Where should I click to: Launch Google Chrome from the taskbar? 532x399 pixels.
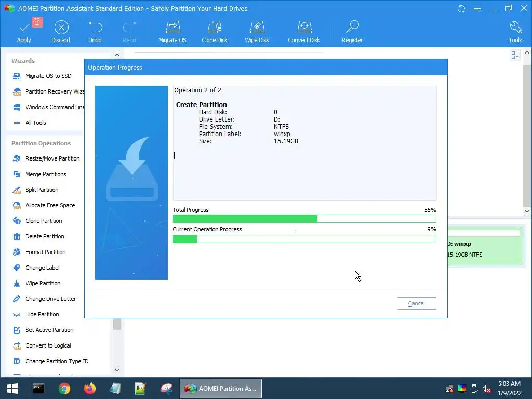64,389
